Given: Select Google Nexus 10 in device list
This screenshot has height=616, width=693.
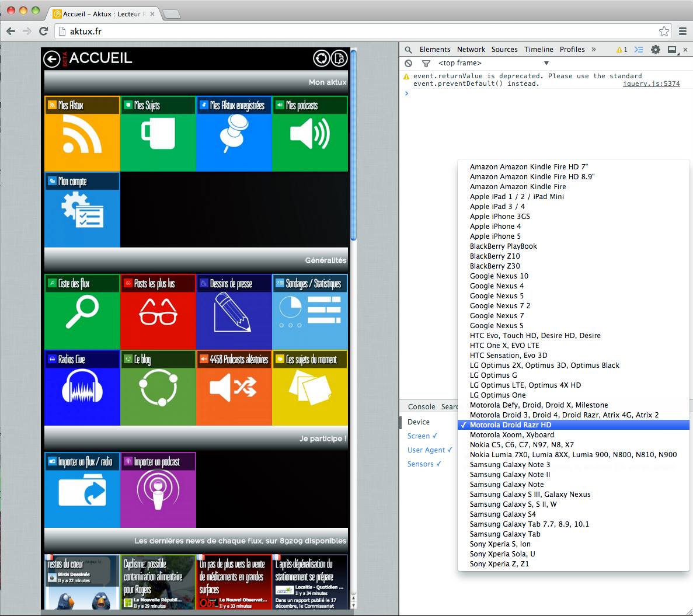Looking at the screenshot, I should (499, 276).
